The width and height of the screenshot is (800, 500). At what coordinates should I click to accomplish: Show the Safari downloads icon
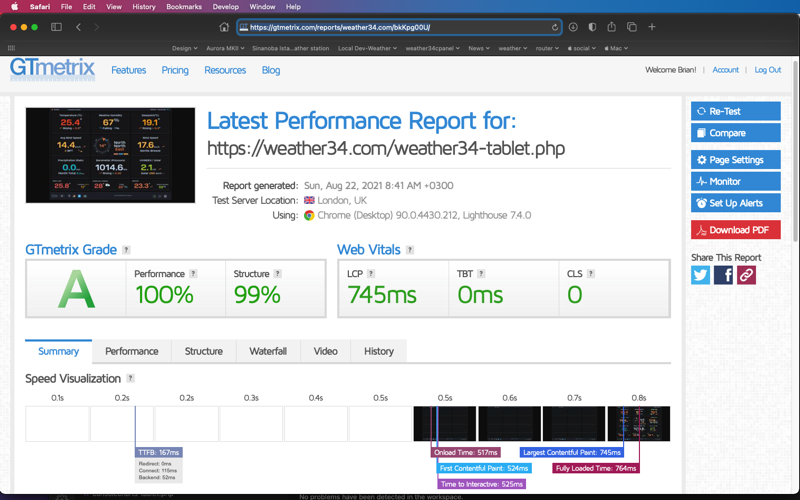coord(573,27)
